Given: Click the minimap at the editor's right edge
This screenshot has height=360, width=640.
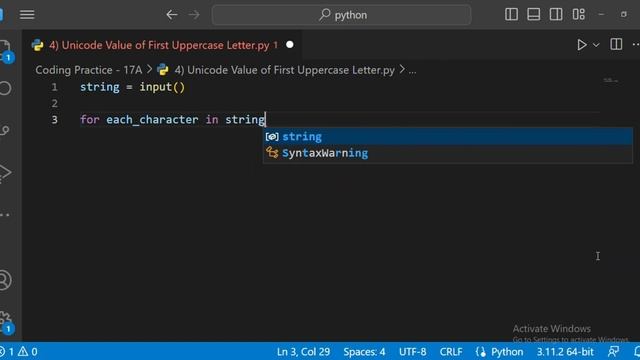Looking at the screenshot, I should (x=611, y=81).
